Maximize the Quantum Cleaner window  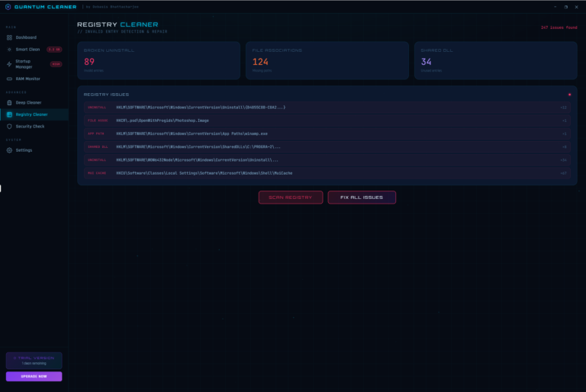(566, 7)
